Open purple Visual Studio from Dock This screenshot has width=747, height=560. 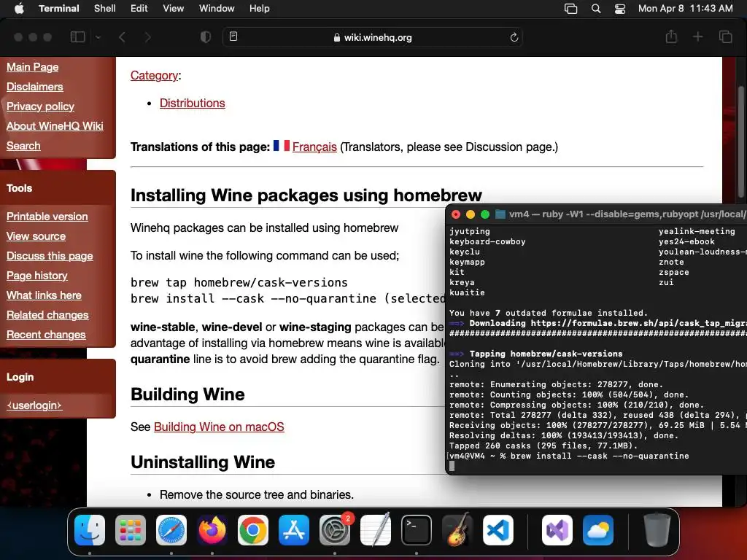point(557,530)
